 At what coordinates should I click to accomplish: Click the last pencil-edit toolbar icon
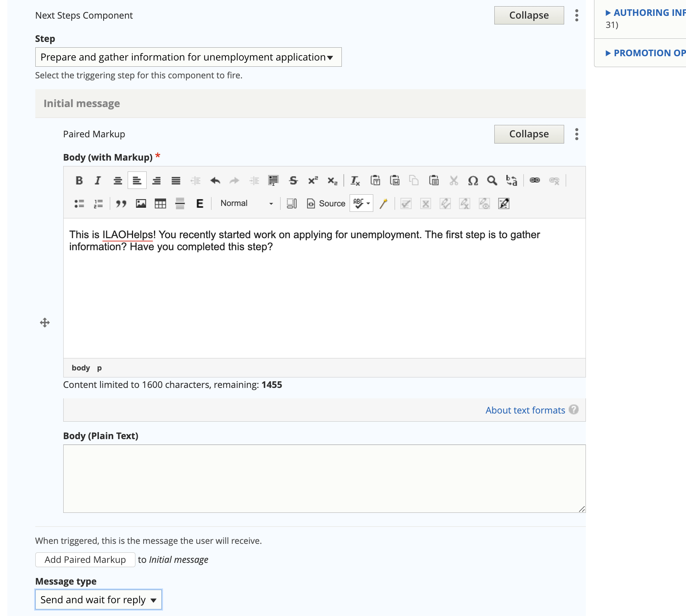point(504,203)
